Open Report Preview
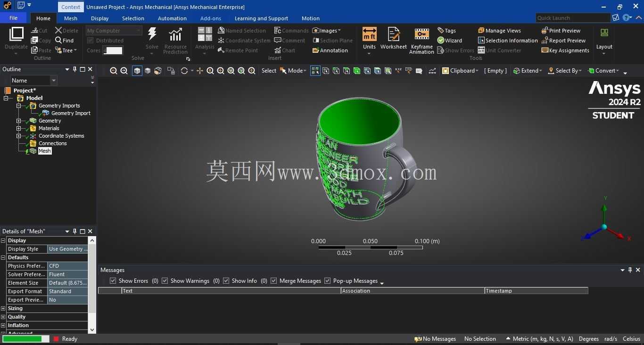644x345 pixels. click(x=563, y=41)
